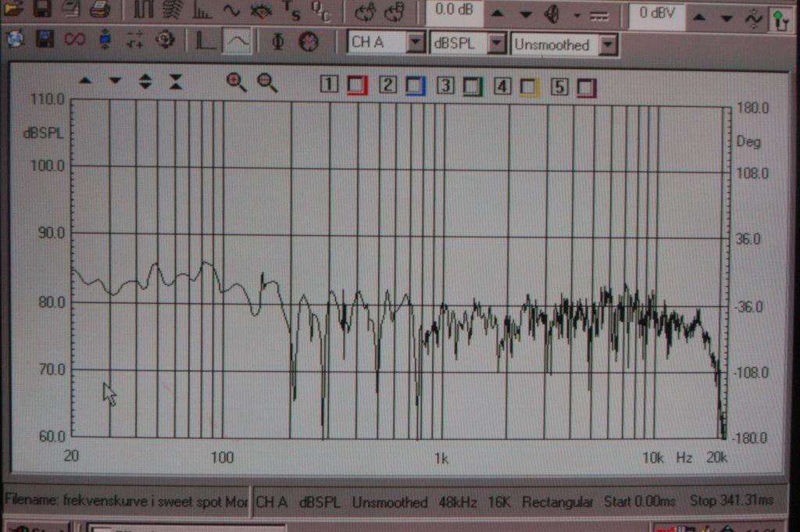Image resolution: width=800 pixels, height=532 pixels.
Task: Click the Filename text in status bar
Action: click(126, 501)
